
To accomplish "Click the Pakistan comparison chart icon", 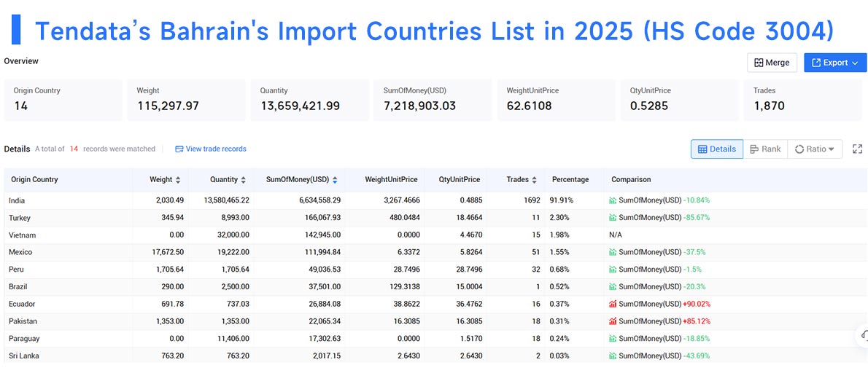I will coord(613,321).
